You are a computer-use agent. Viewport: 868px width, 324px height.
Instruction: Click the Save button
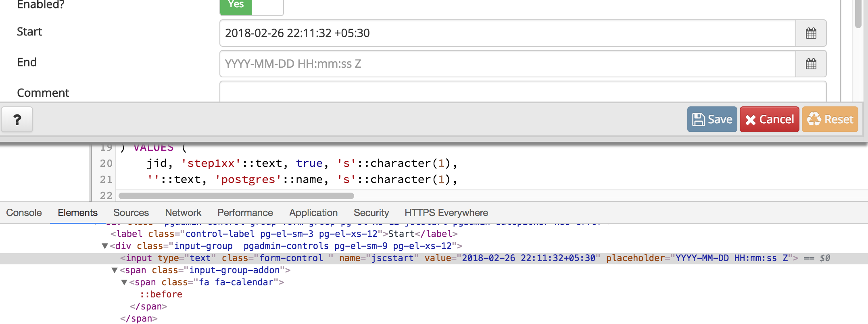coord(712,119)
